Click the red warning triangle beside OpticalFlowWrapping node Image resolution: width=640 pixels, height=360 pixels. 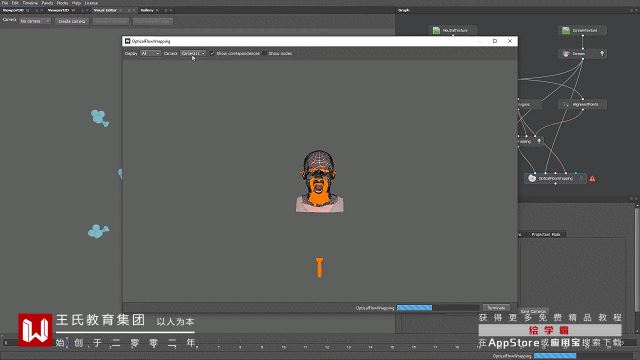tap(592, 179)
